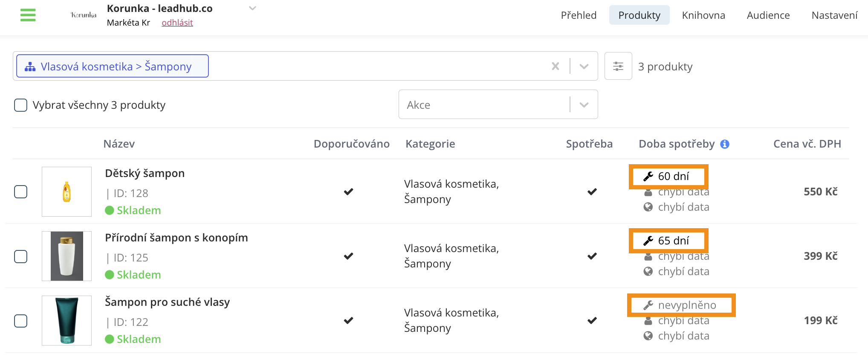Open product Přírodní šampon s konopím
The image size is (868, 360).
point(176,238)
